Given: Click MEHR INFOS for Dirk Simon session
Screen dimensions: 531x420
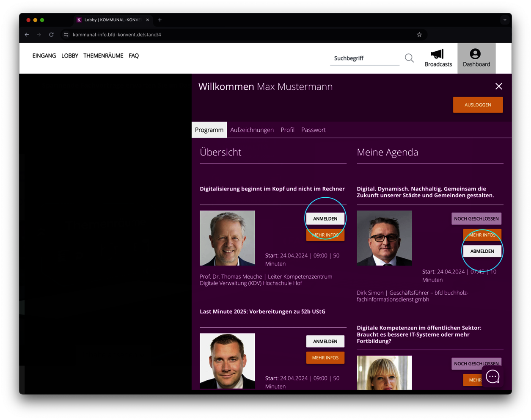Looking at the screenshot, I should point(482,235).
